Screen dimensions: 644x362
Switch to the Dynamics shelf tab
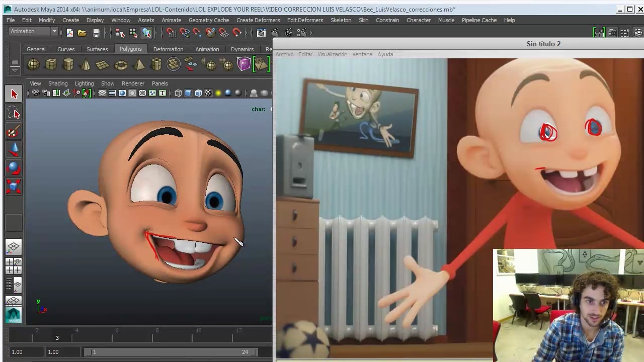click(242, 49)
